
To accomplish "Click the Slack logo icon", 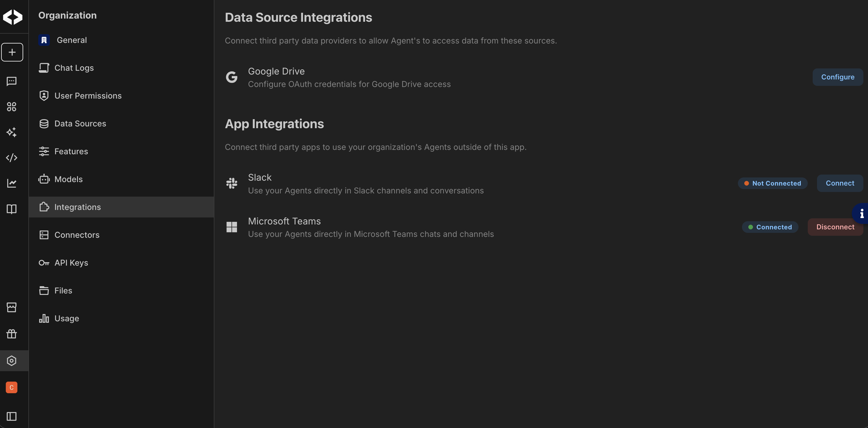I will coord(232,184).
